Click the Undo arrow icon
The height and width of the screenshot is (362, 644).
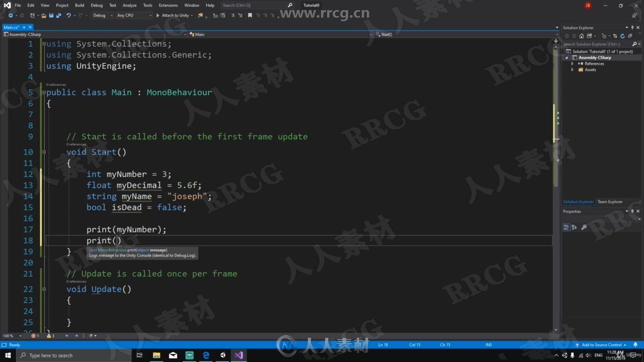tap(68, 16)
